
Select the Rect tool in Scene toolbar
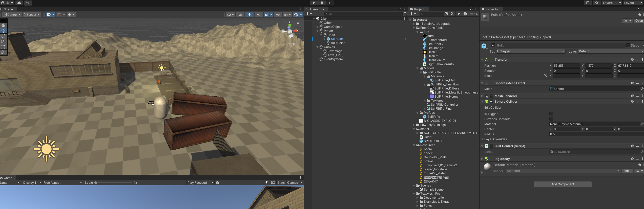click(3, 47)
